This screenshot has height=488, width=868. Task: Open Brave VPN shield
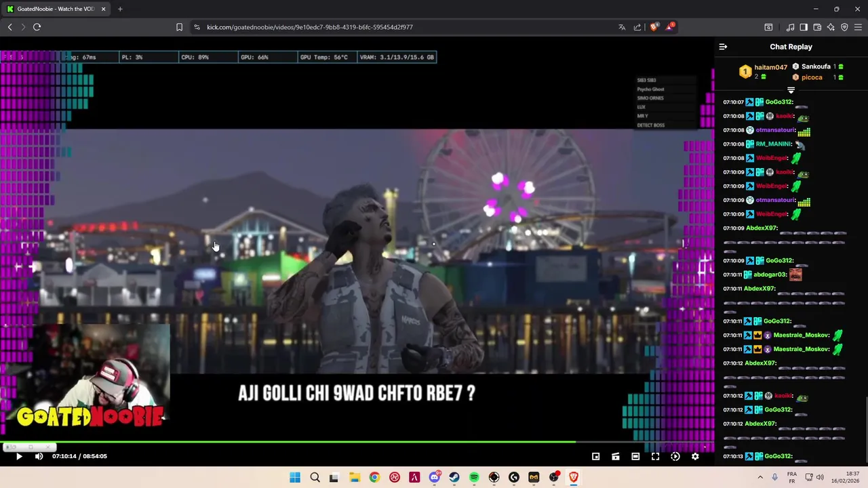pos(844,27)
